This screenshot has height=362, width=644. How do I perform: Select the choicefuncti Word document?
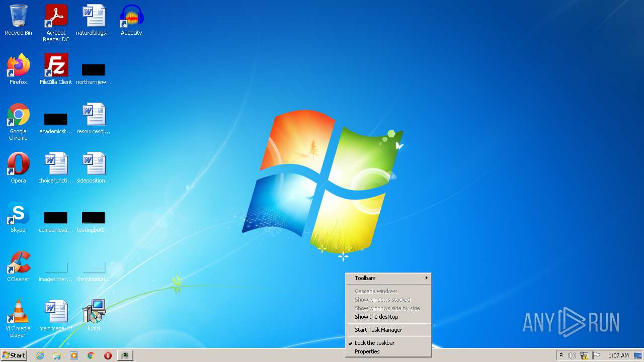coord(56,168)
